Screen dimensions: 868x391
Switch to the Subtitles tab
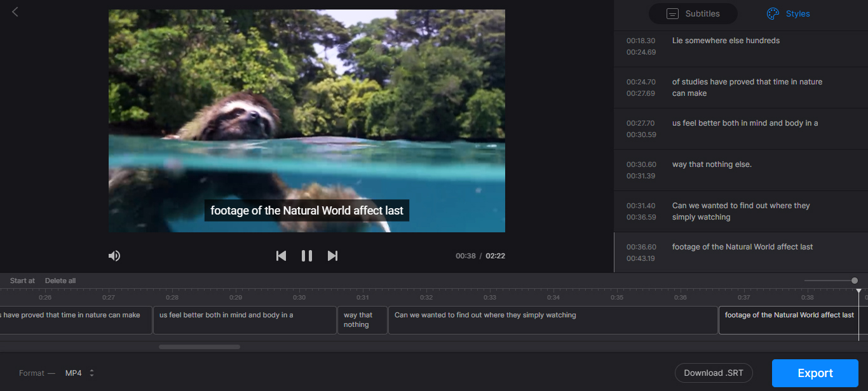[x=693, y=13]
